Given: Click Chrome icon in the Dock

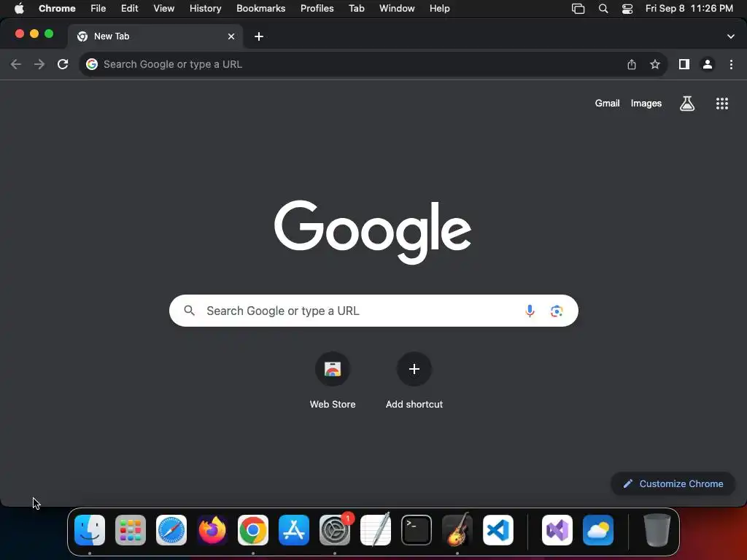Looking at the screenshot, I should (253, 530).
